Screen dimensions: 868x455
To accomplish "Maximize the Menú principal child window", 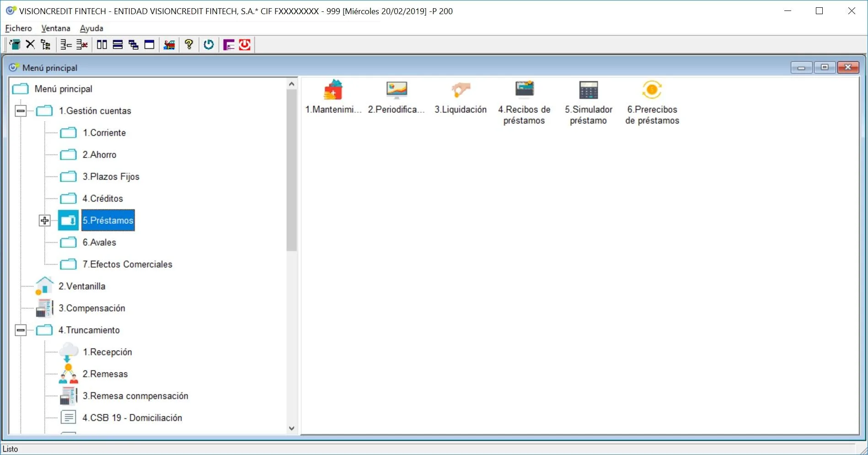I will (825, 68).
